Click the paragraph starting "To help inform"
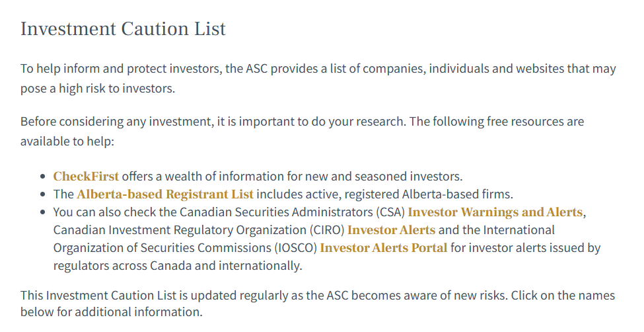 coord(318,78)
